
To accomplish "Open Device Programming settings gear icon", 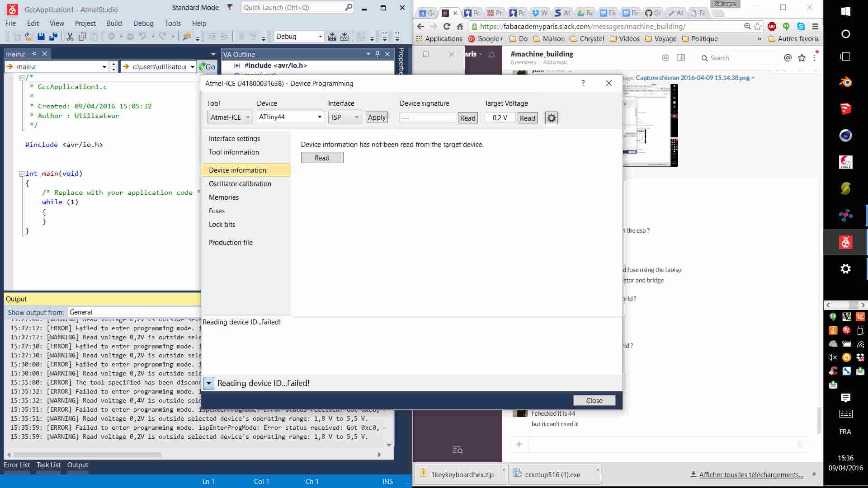I will 551,118.
